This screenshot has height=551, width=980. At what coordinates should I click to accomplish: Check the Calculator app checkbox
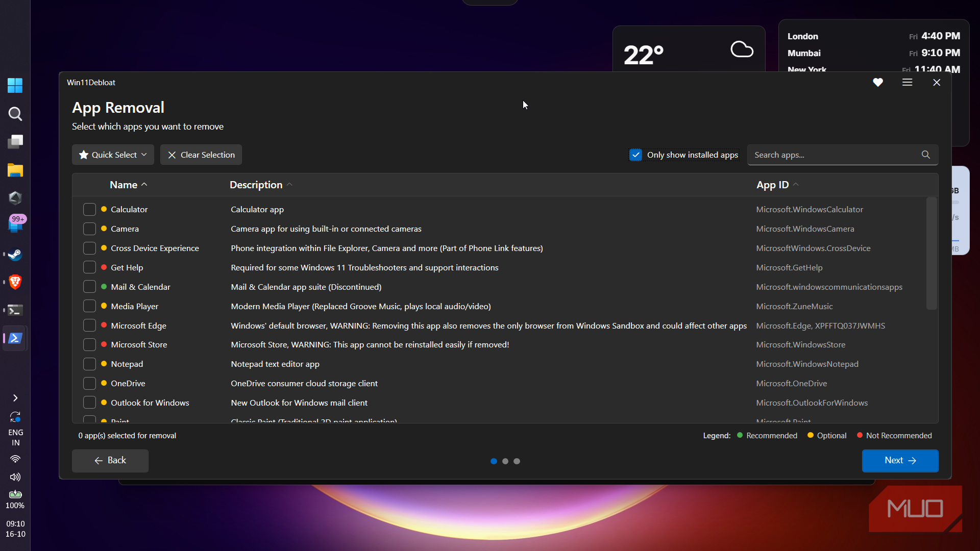(89, 209)
